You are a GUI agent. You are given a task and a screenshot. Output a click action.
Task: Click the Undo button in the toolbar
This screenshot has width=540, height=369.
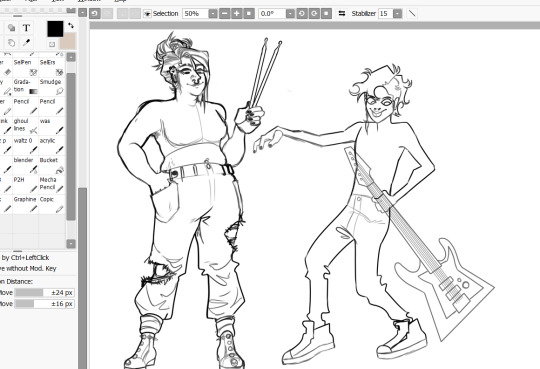coord(95,13)
